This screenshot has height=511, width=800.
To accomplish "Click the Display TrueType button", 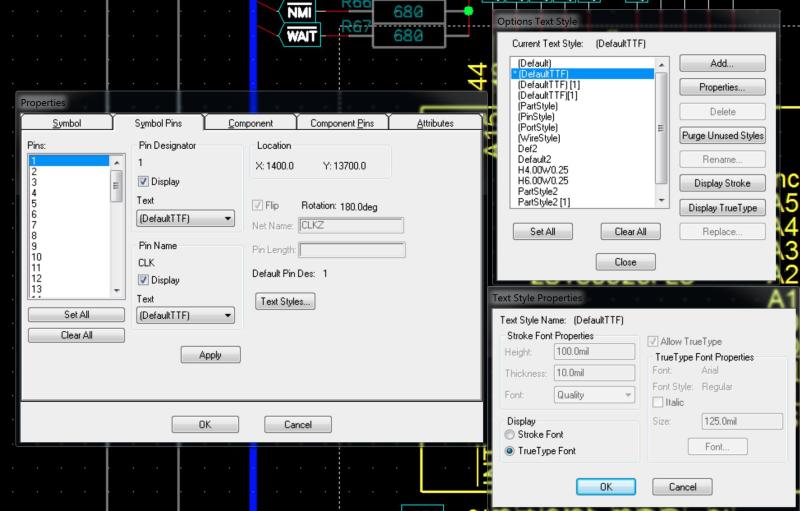I will tap(722, 207).
